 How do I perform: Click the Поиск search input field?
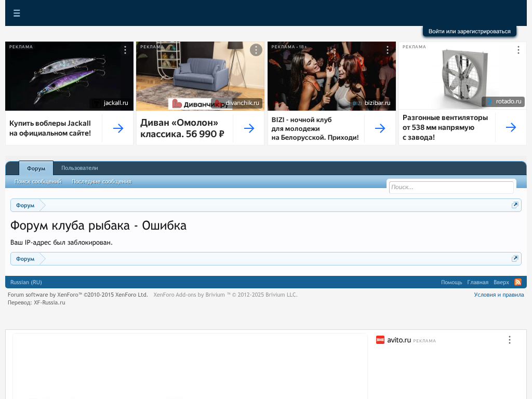coord(451,187)
